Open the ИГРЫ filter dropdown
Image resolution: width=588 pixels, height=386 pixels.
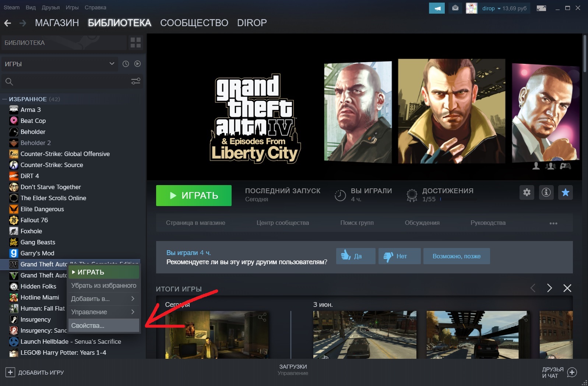59,64
